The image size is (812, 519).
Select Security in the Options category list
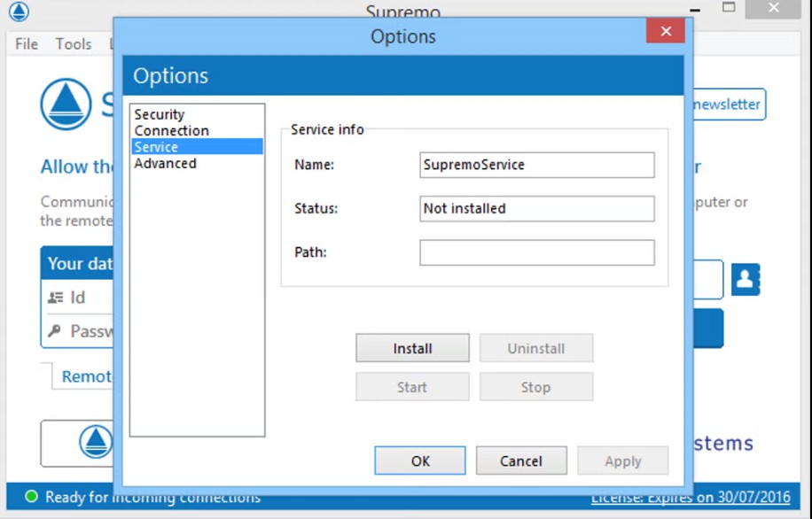pyautogui.click(x=160, y=113)
